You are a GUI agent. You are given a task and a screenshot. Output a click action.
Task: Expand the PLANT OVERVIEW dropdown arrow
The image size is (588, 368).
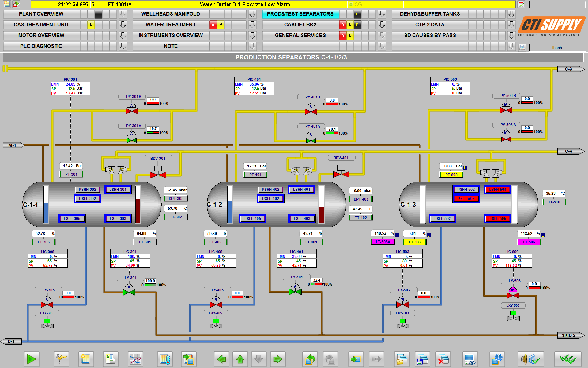tap(123, 14)
